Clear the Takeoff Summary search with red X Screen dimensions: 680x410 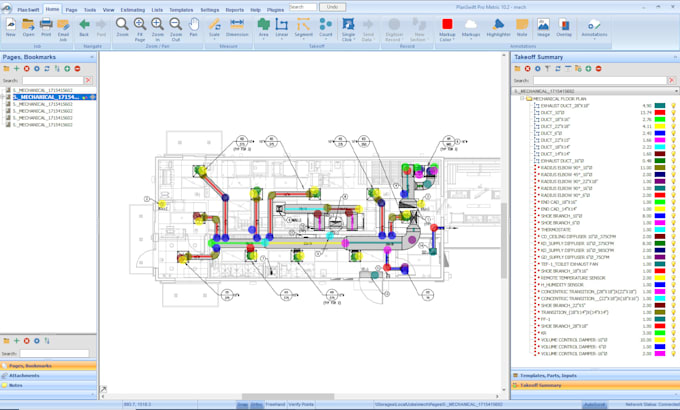(672, 80)
